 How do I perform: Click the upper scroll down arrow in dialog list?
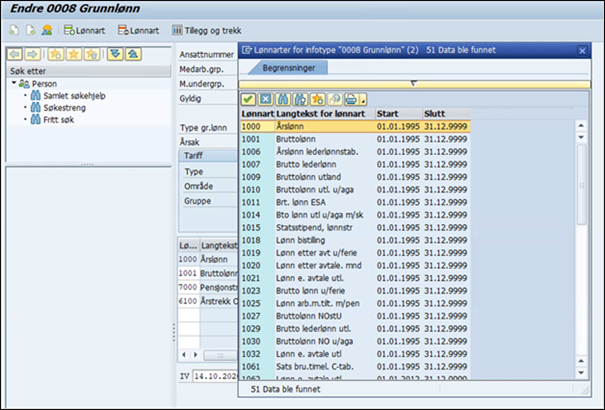click(x=581, y=137)
